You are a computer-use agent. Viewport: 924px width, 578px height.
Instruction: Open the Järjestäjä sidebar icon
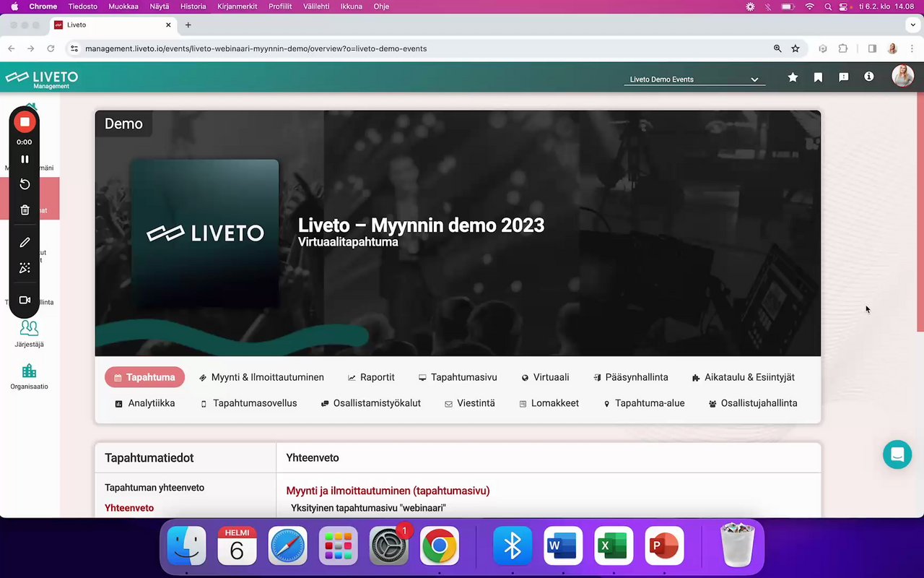coord(29,334)
